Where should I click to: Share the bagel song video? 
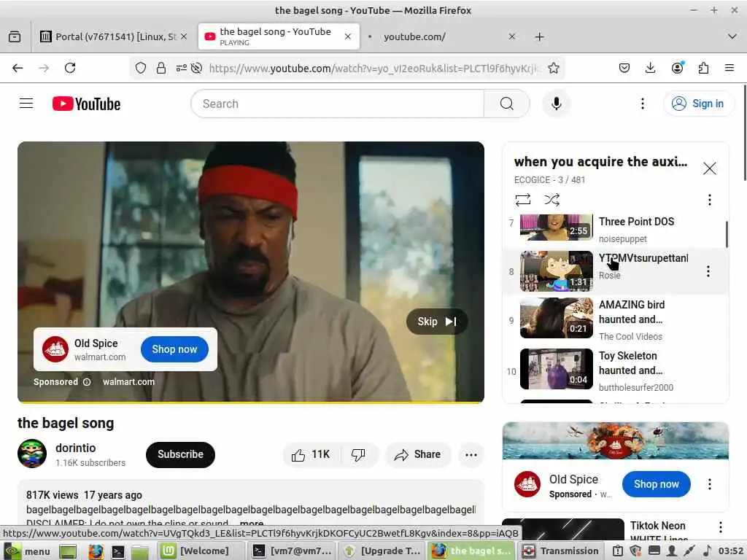click(418, 455)
